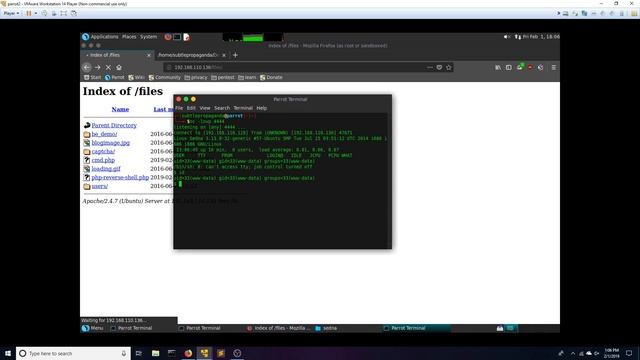Open the blogimage.jpg file
Screen dimensions: 640x360
tap(111, 143)
